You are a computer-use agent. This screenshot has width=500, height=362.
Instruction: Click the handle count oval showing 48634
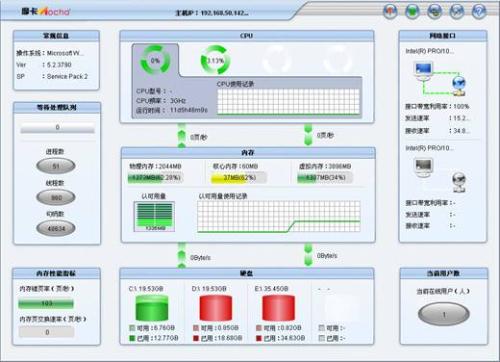tap(56, 229)
